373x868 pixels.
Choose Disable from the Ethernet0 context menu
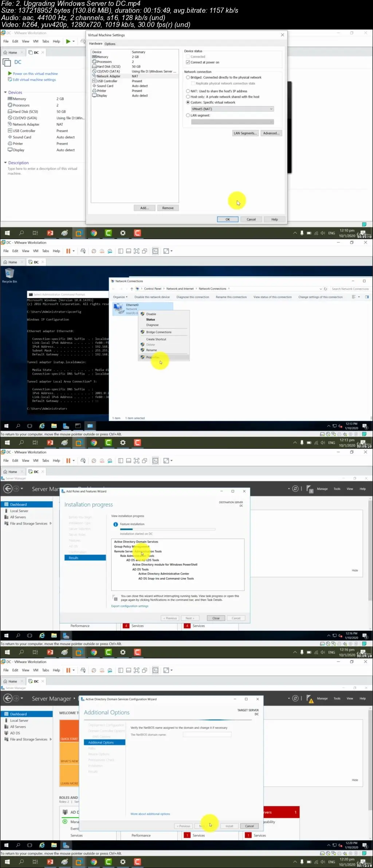tap(164, 314)
